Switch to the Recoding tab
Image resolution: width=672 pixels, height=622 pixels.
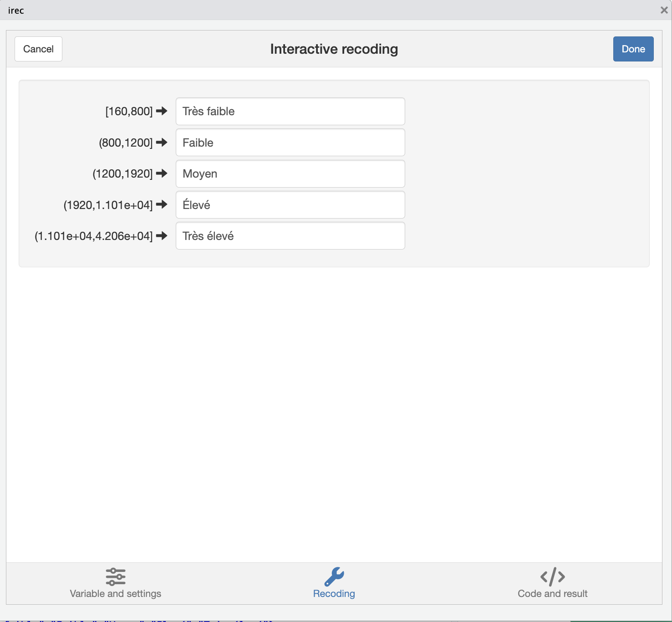click(334, 583)
